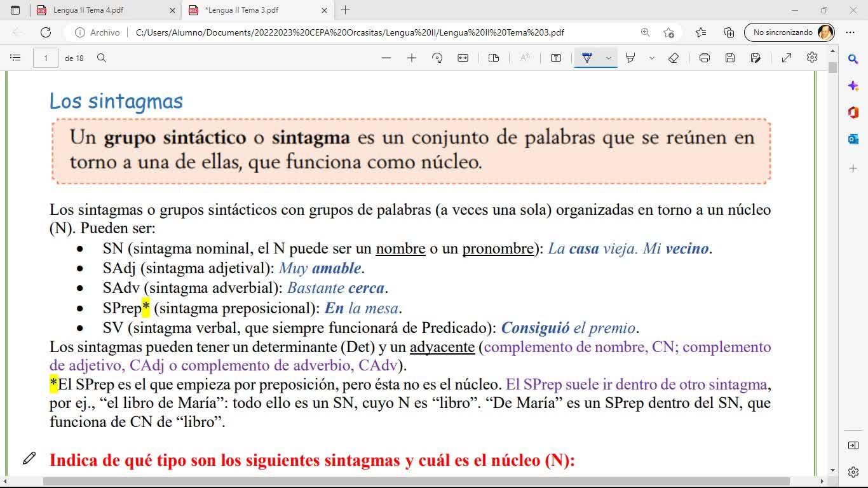
Task: Open a new browser tab
Action: (x=345, y=10)
